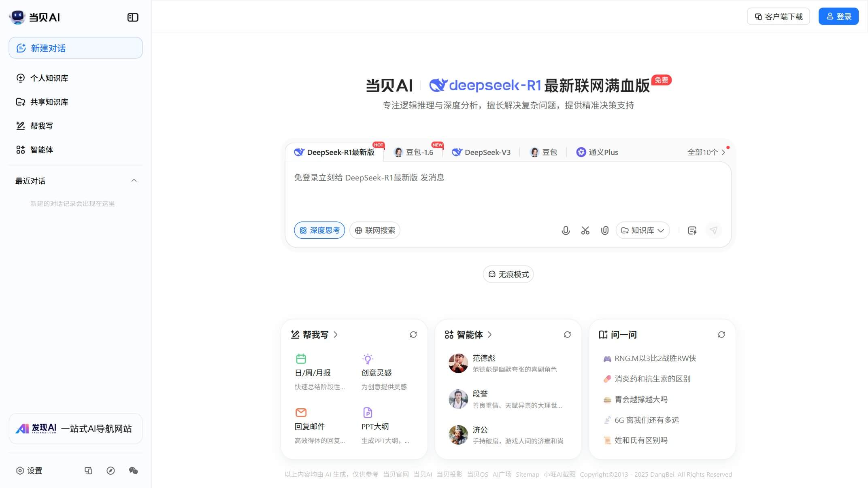Select the voice input microphone icon
The width and height of the screenshot is (868, 488).
pyautogui.click(x=566, y=230)
